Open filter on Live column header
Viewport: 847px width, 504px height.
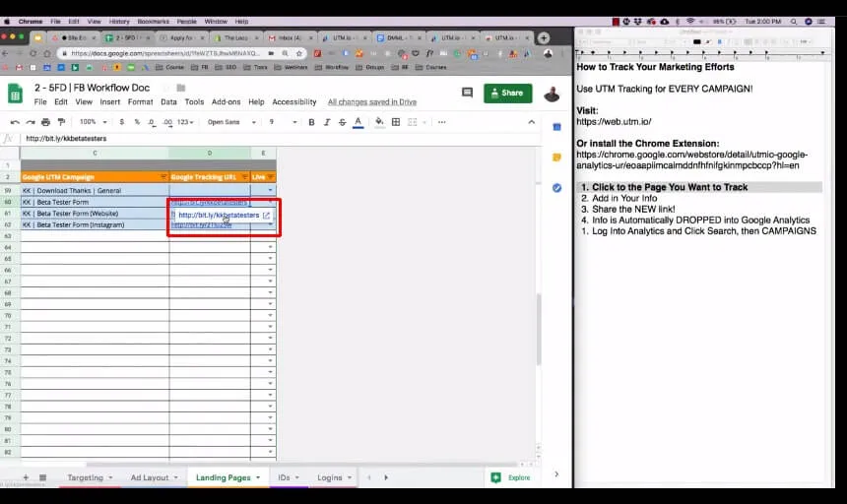(x=271, y=177)
